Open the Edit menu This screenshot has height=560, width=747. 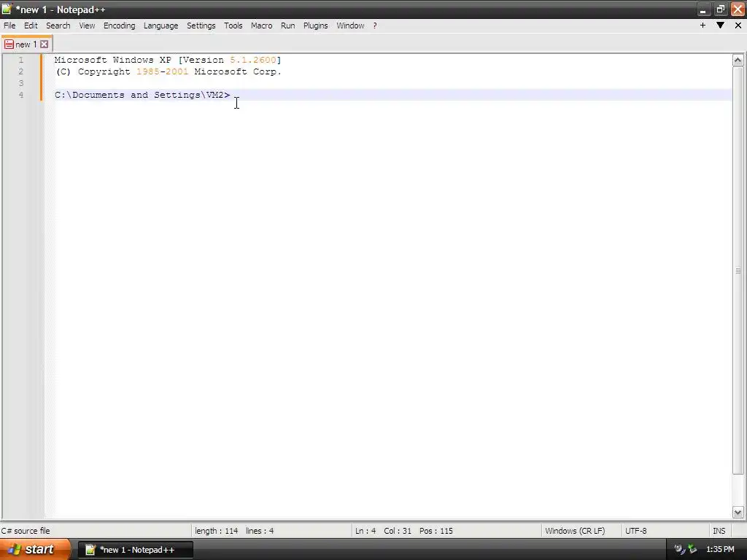pos(31,26)
